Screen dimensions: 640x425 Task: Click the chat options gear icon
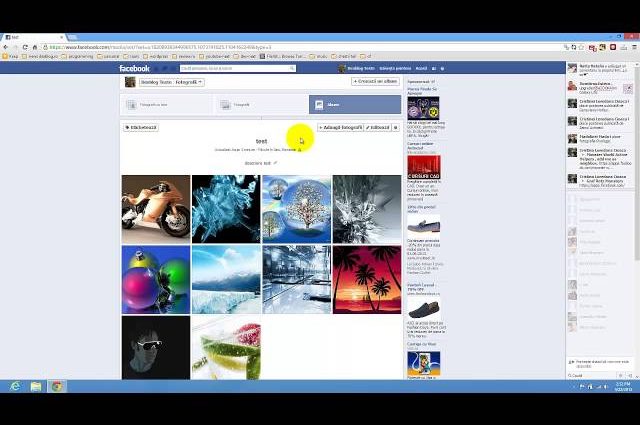(620, 375)
